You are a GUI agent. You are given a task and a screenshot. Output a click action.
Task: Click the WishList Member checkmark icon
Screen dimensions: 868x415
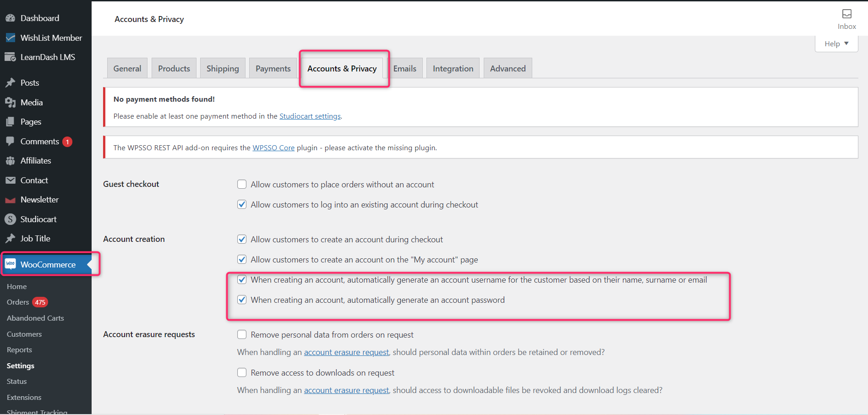10,38
